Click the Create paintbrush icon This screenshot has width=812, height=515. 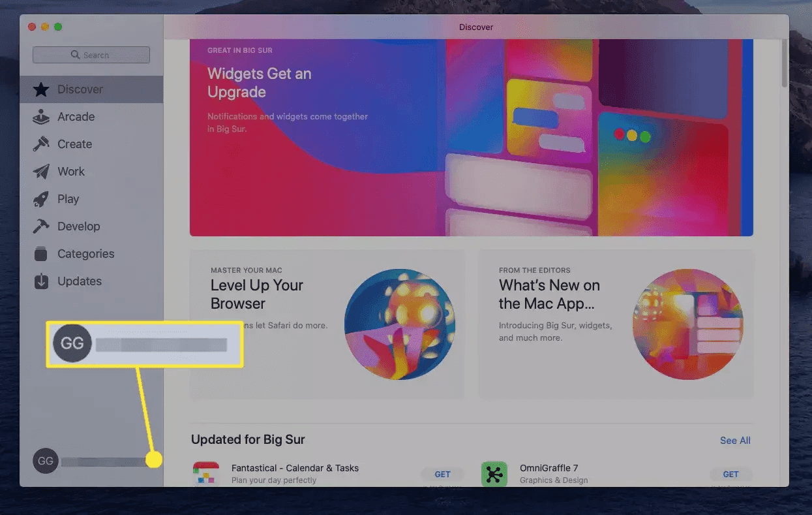pos(41,144)
